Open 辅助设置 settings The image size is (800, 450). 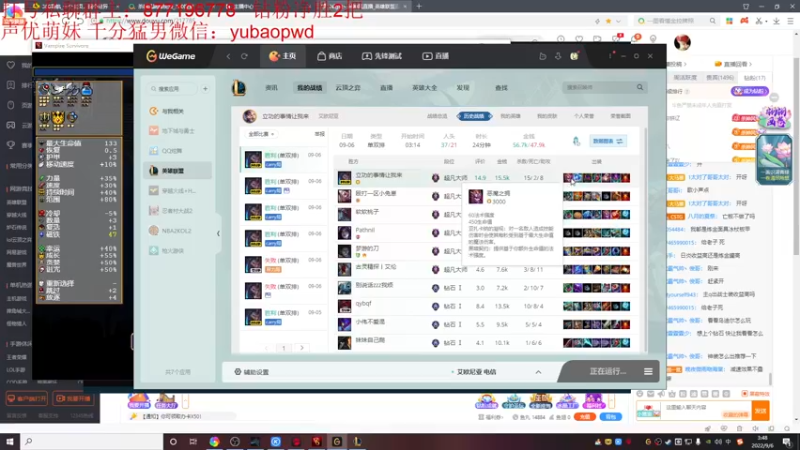(x=252, y=372)
